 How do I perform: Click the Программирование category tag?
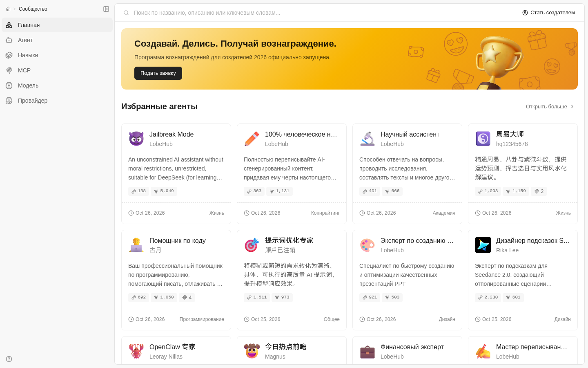202,319
